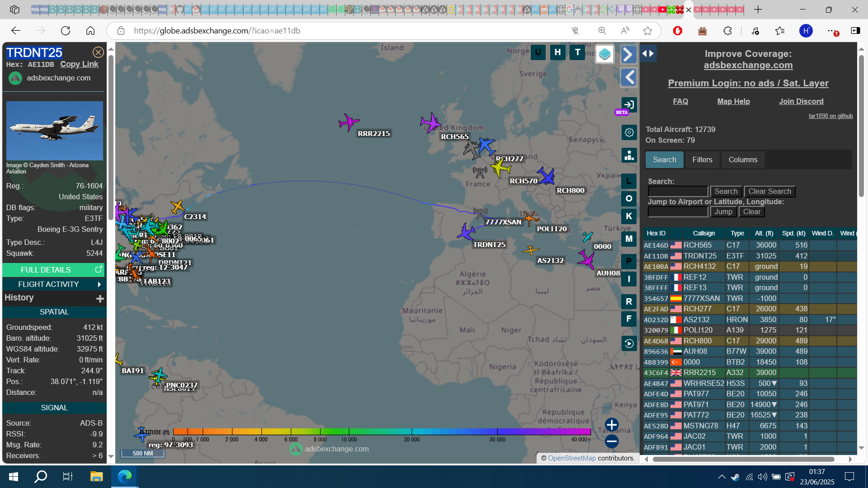
Task: Open a new browser tab
Action: [x=758, y=9]
